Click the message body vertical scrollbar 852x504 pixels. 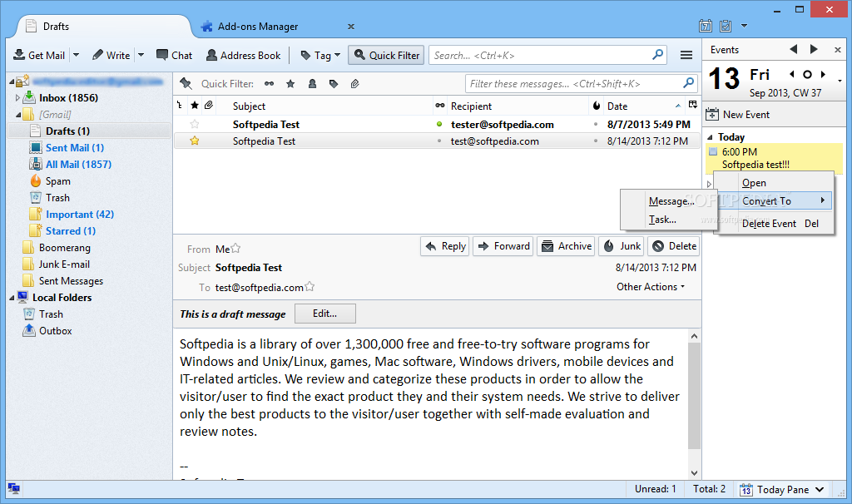tap(694, 396)
